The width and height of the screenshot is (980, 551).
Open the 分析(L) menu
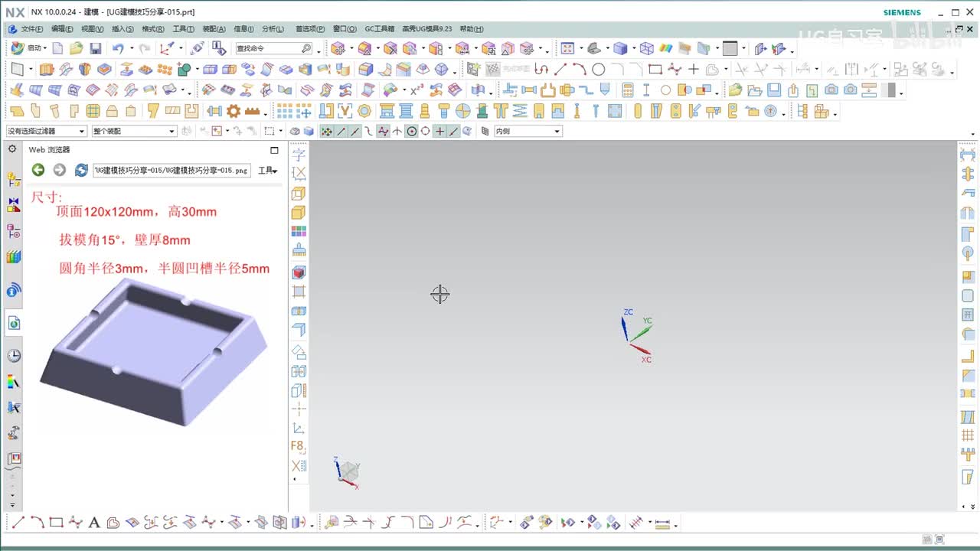pyautogui.click(x=273, y=29)
